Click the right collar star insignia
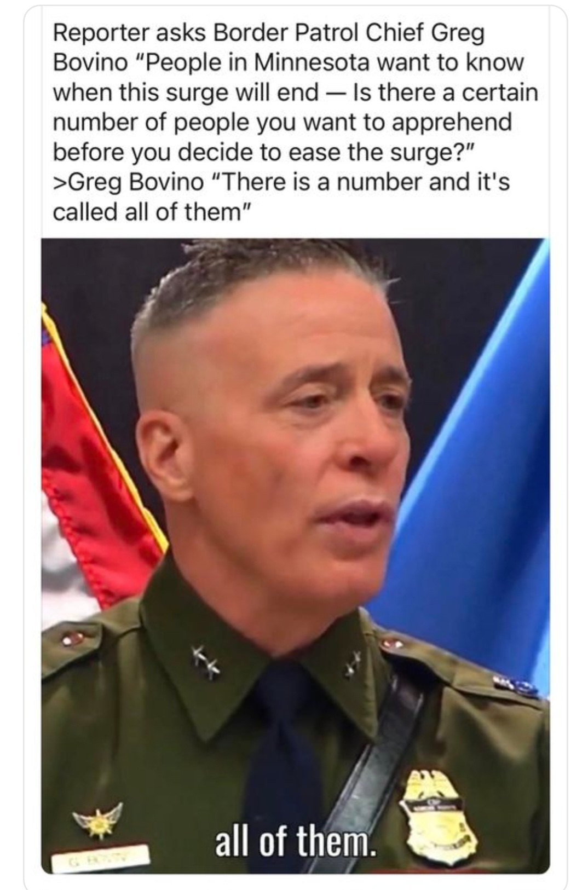Viewport: 588px width, 890px height. click(x=353, y=664)
